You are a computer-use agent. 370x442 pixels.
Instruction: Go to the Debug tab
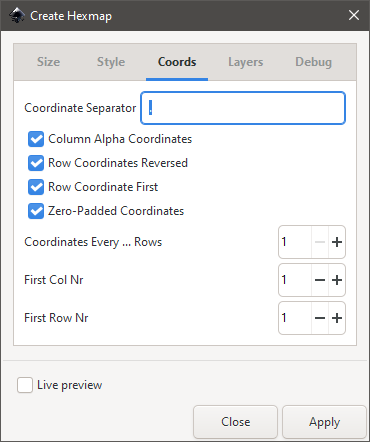[314, 62]
